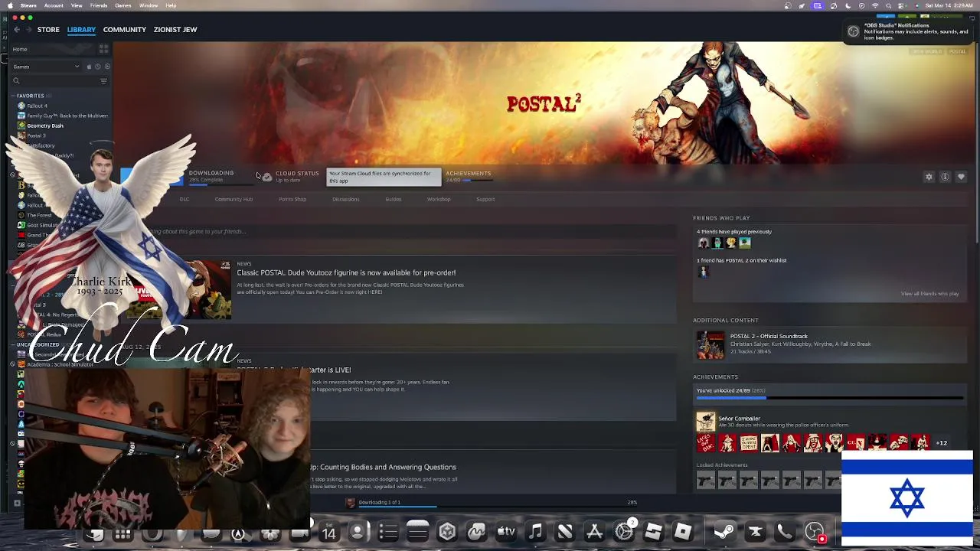Toggle the macOS games filter icon

tap(89, 67)
